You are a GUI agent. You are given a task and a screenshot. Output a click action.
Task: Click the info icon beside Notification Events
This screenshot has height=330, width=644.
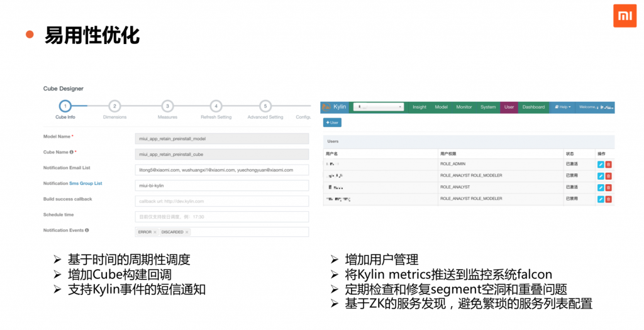[87, 231]
